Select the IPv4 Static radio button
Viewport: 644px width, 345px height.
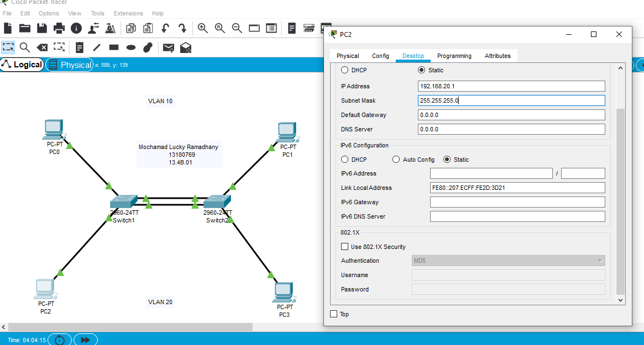(421, 70)
